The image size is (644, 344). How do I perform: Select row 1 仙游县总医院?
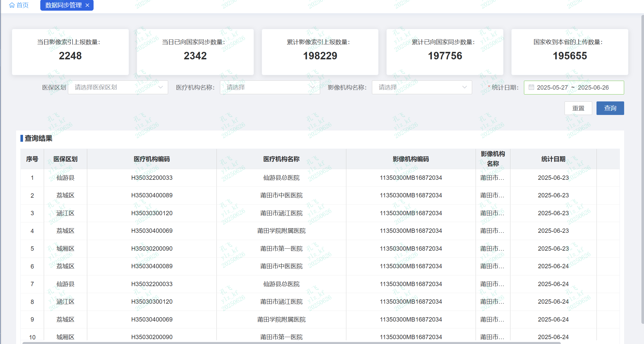pyautogui.click(x=281, y=178)
